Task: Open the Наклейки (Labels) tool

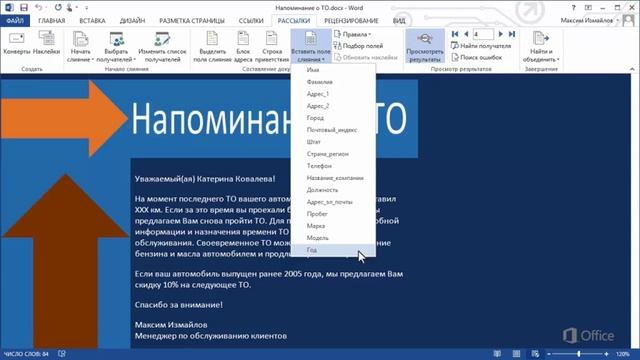Action: 47,43
